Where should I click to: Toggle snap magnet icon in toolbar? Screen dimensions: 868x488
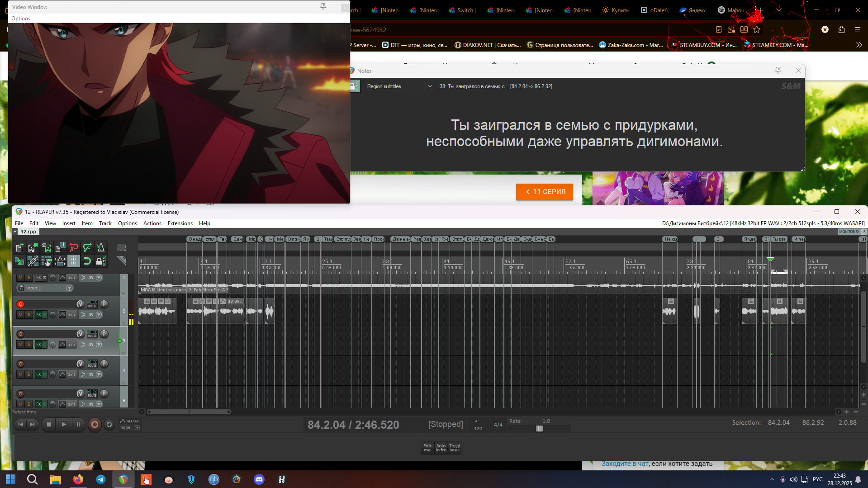coord(87,261)
